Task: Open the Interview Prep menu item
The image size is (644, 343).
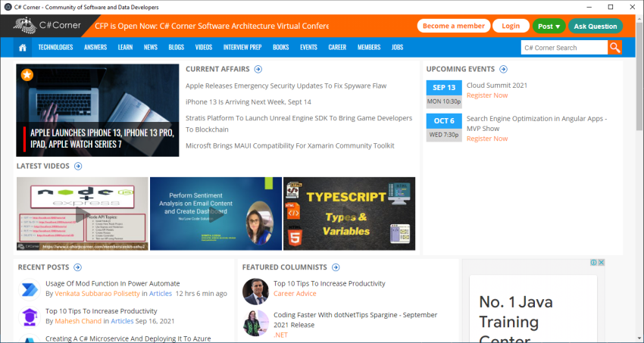Action: 242,48
